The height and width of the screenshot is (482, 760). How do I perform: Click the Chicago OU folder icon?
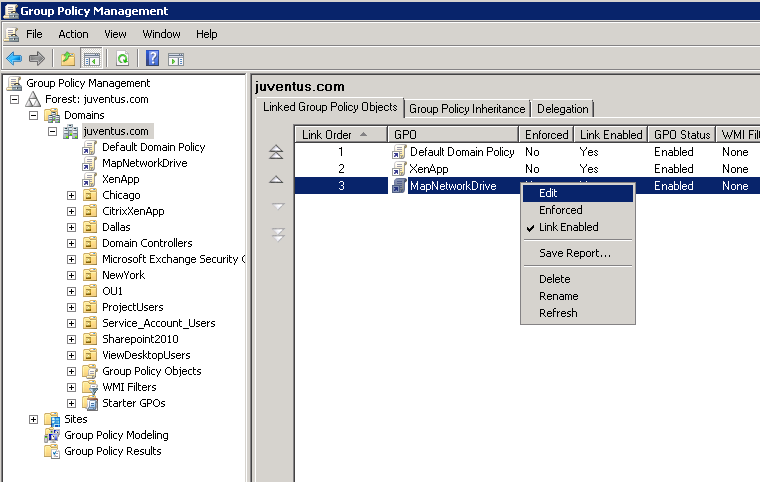tap(90, 195)
